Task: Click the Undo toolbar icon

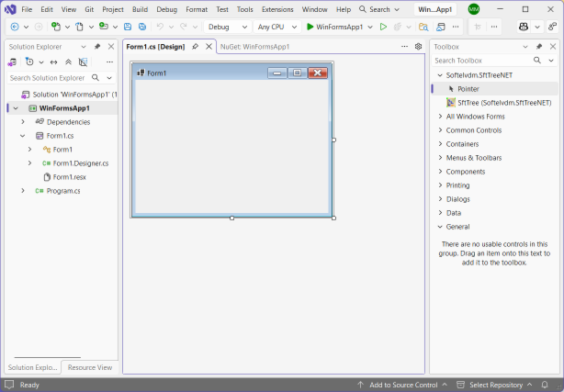Action: point(160,27)
